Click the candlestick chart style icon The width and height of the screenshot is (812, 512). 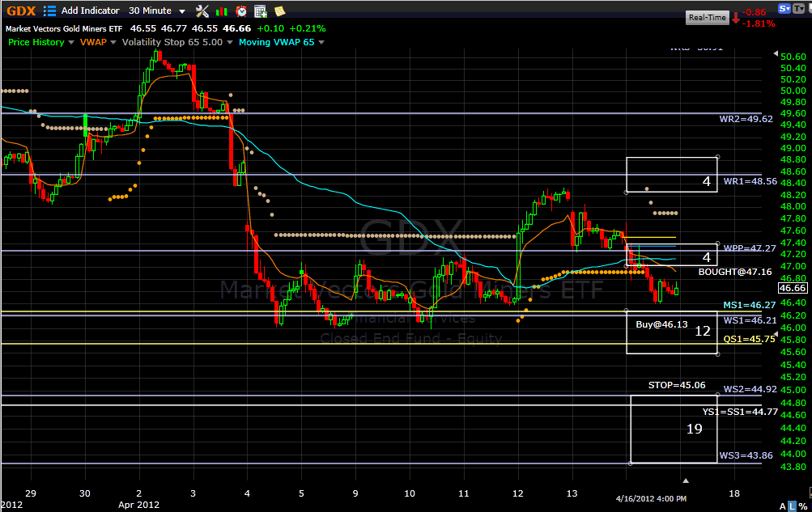tap(222, 11)
